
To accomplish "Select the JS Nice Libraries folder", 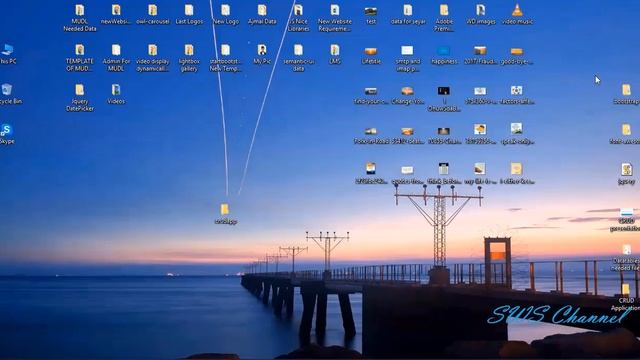I will click(298, 18).
